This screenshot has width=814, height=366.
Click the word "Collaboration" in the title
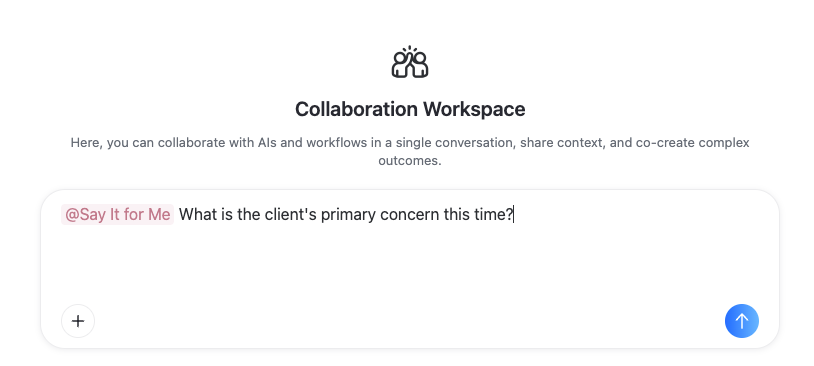point(356,109)
